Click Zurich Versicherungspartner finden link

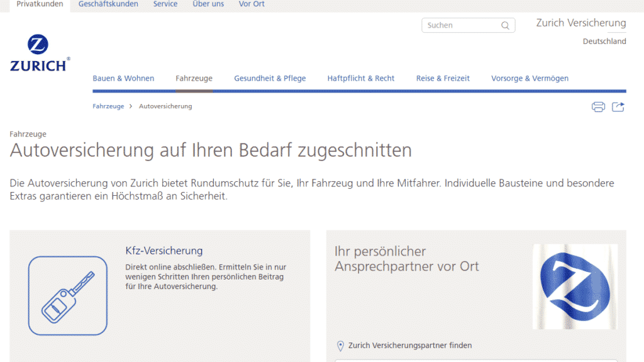point(410,346)
